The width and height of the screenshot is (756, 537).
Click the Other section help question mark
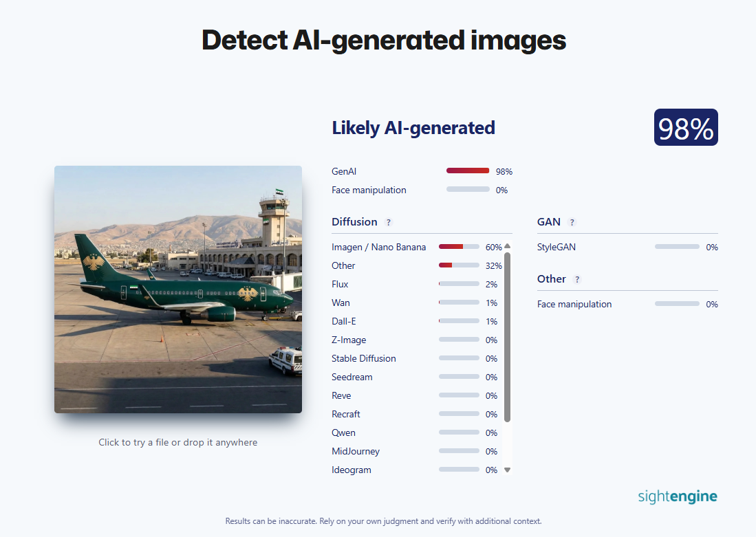pos(577,279)
